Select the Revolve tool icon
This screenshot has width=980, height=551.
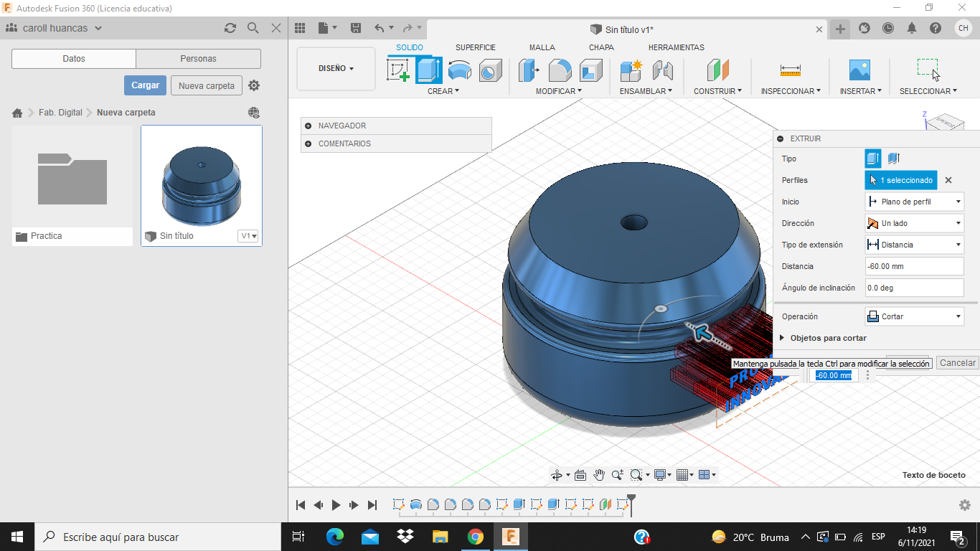(460, 70)
